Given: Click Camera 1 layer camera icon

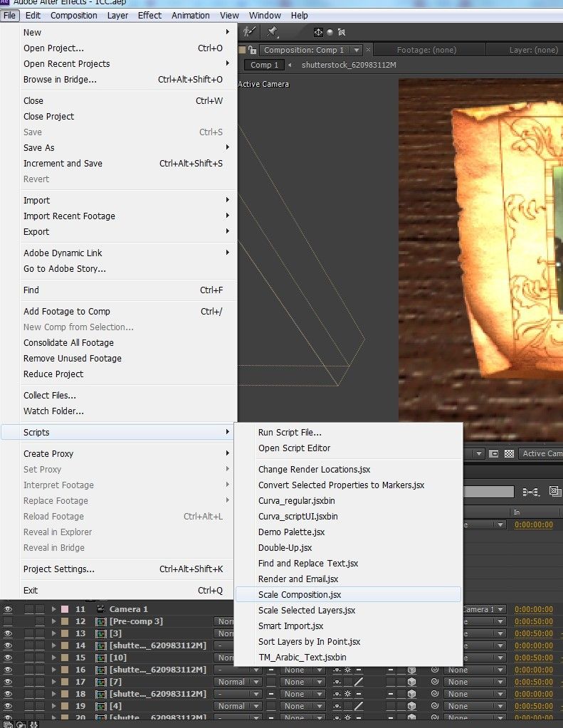Looking at the screenshot, I should tap(100, 608).
